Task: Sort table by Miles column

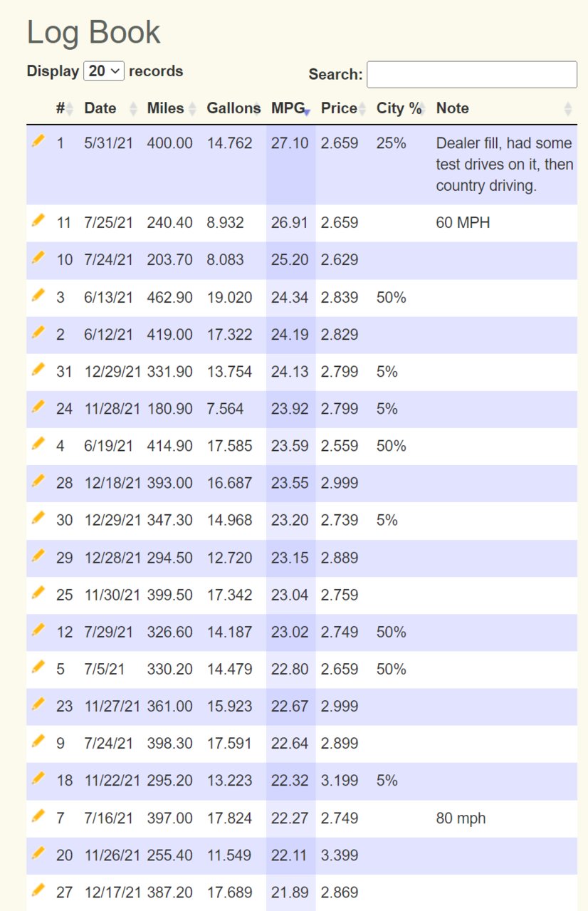Action: click(172, 108)
